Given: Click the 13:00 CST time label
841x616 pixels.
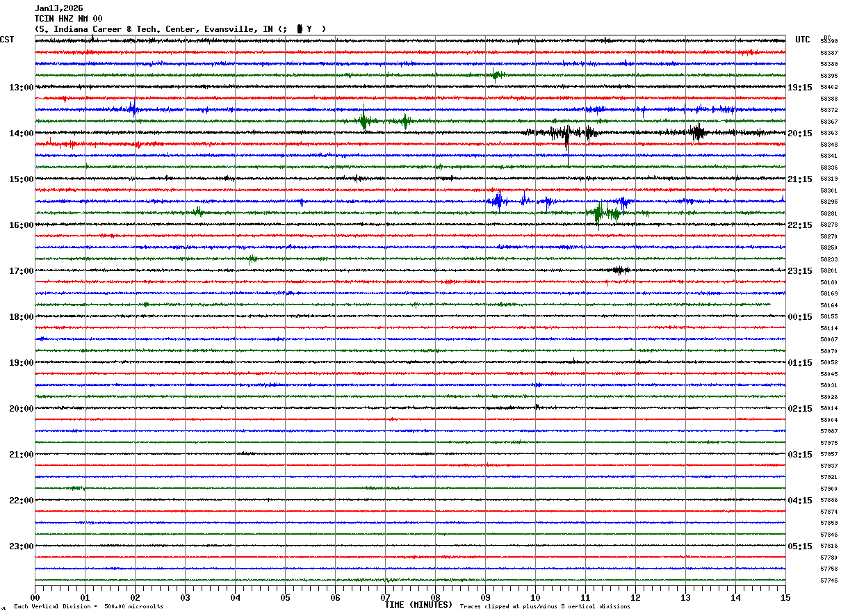Looking at the screenshot, I should coord(21,88).
